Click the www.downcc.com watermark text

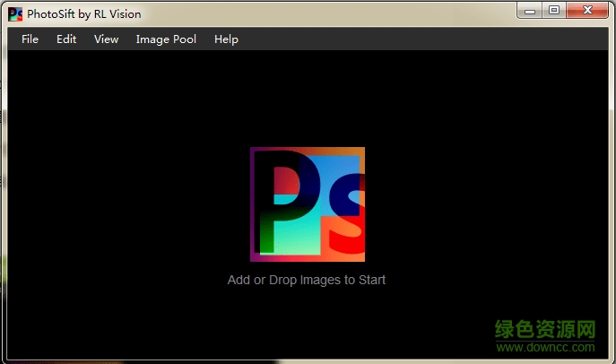point(545,347)
